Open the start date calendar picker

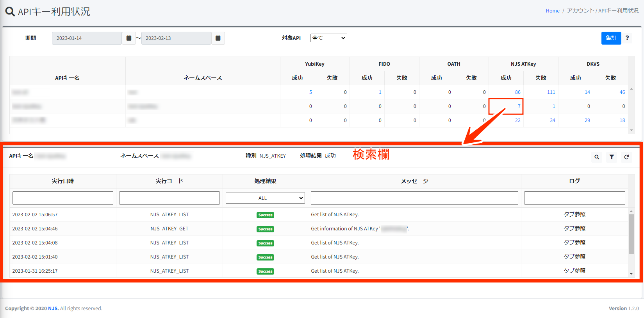point(129,38)
